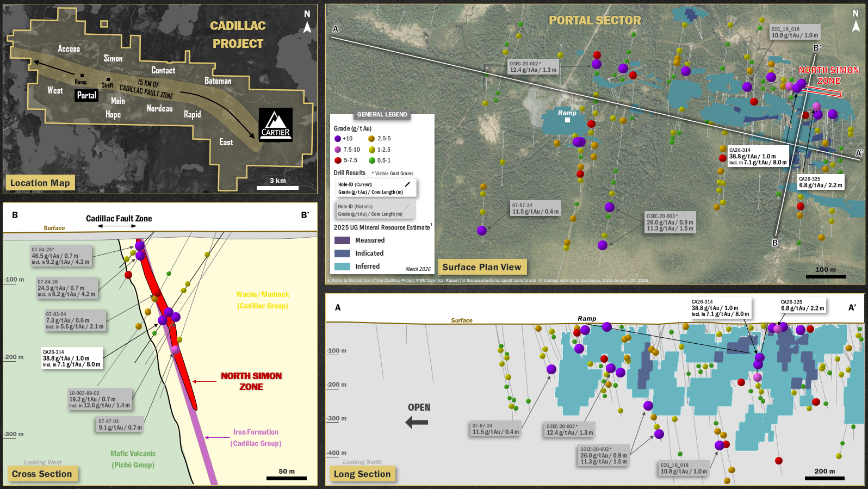Click the north arrow in the Location Map
The width and height of the screenshot is (868, 489).
(307, 23)
